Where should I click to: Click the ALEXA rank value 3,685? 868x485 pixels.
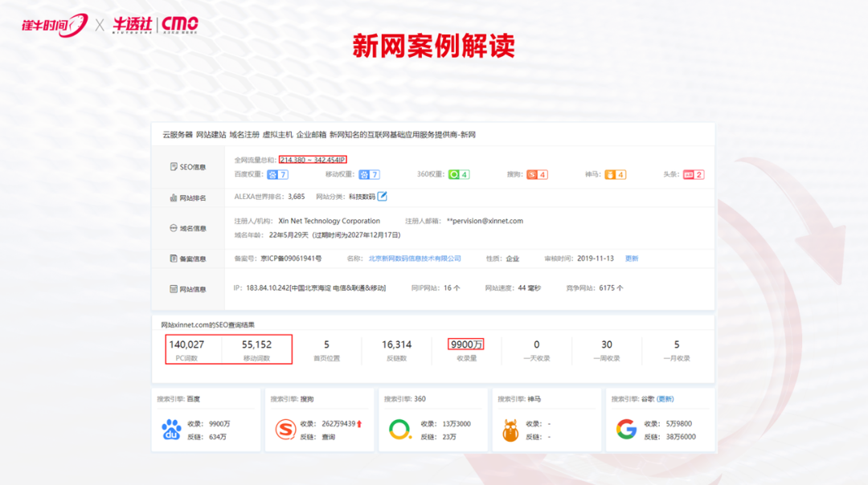pos(296,196)
